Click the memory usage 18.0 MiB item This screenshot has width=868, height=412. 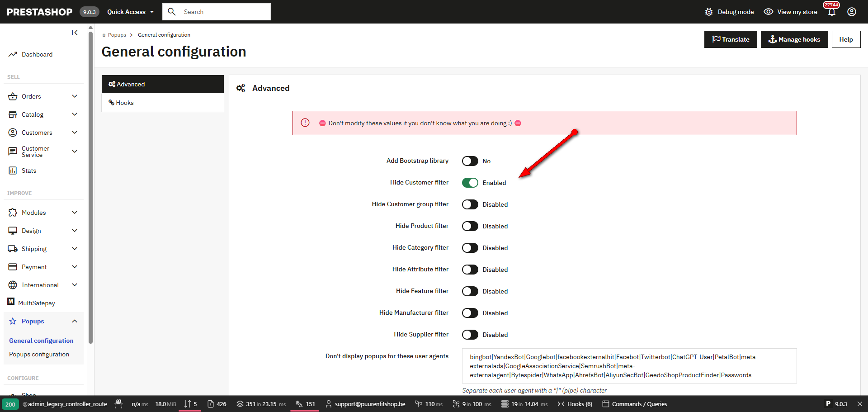pos(165,404)
